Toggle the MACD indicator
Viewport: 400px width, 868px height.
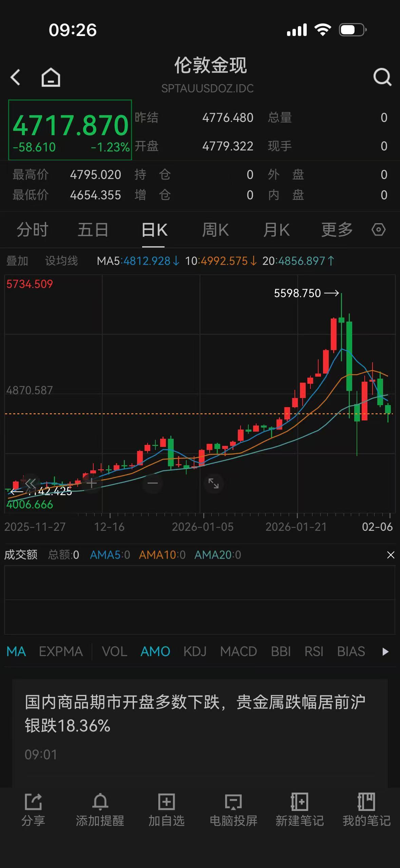click(238, 652)
